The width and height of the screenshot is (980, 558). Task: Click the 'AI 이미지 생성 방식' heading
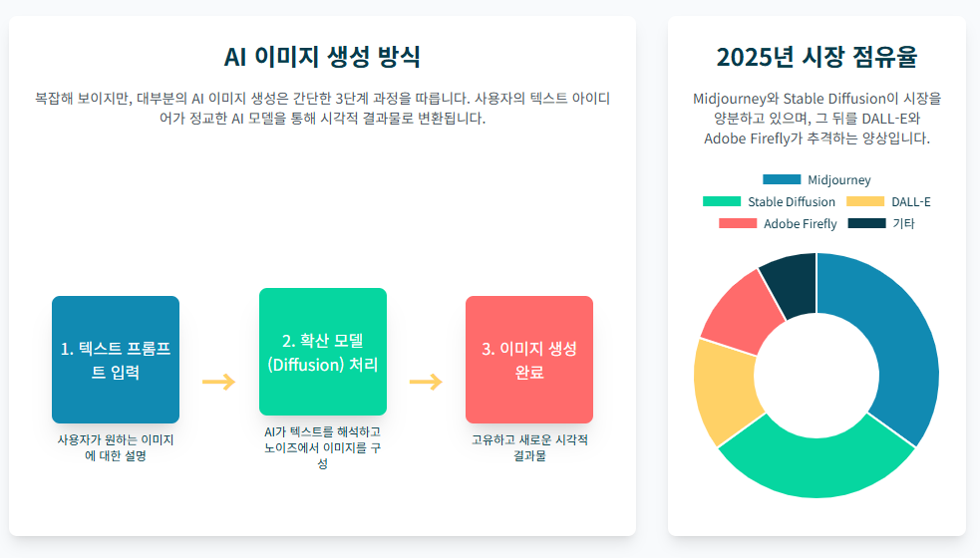322,56
